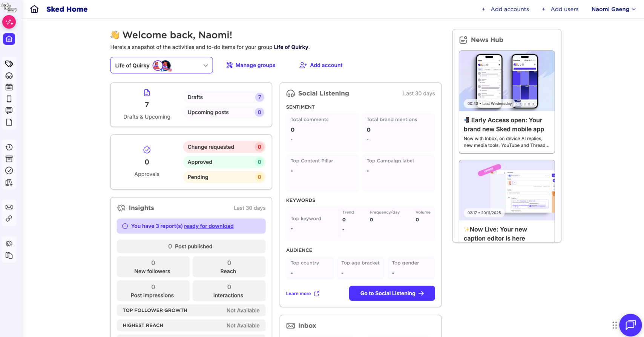Click the Drafts & Upcoming document icon
Viewport: 644px width, 337px height.
(147, 93)
